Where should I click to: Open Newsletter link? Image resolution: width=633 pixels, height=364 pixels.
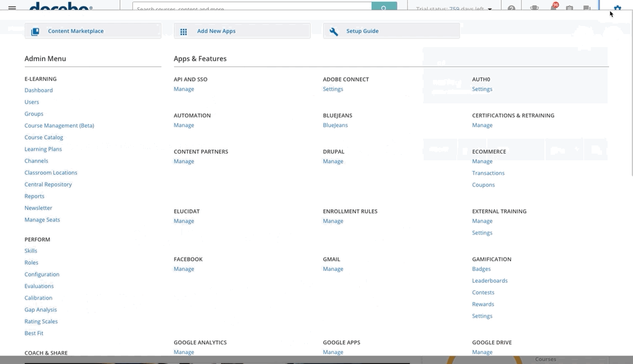point(38,208)
